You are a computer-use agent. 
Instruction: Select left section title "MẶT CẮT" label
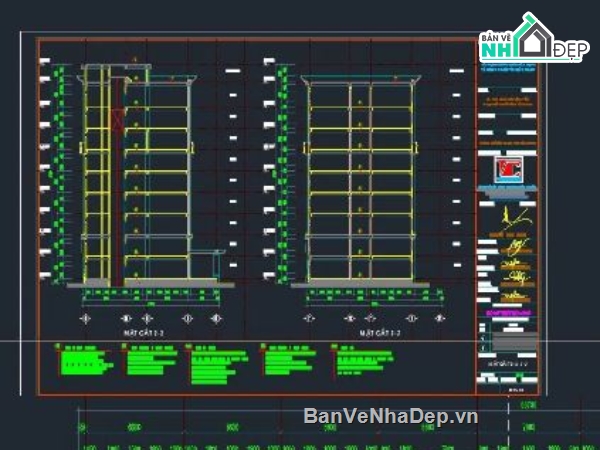coord(144,333)
